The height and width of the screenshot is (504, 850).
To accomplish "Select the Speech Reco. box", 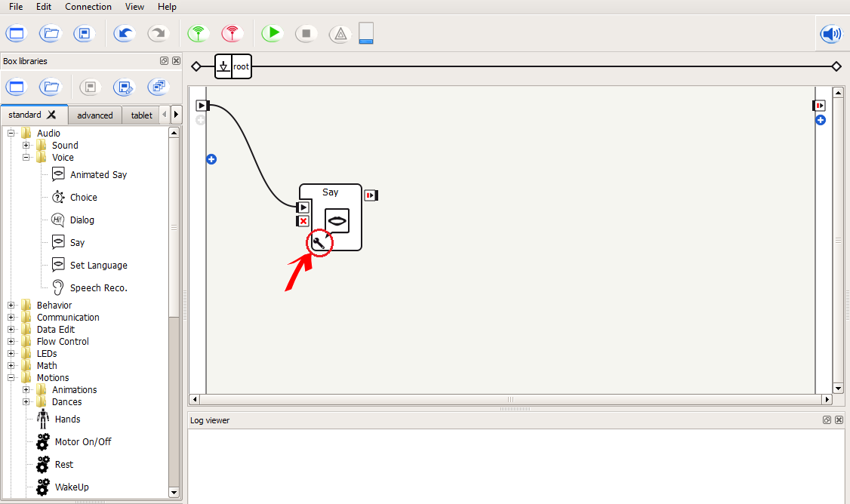I will 98,288.
